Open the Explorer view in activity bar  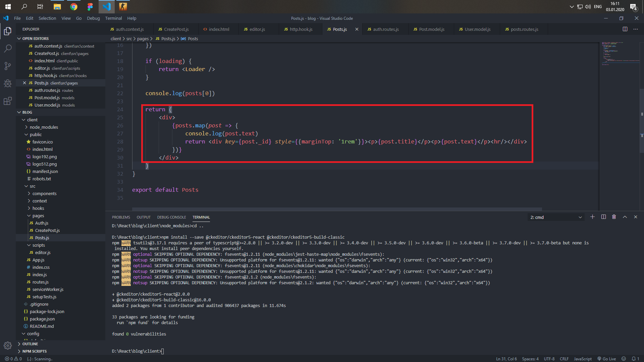pos(7,31)
